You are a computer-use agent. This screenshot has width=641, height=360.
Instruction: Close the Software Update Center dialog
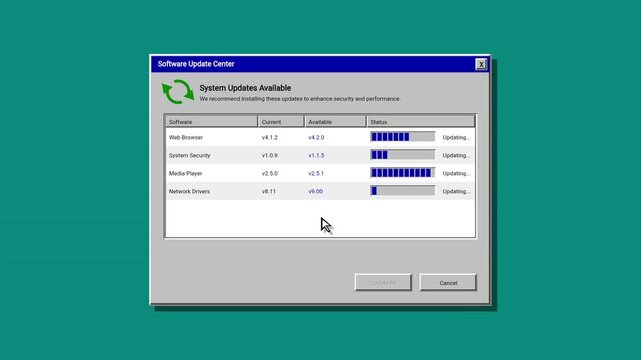tap(481, 64)
